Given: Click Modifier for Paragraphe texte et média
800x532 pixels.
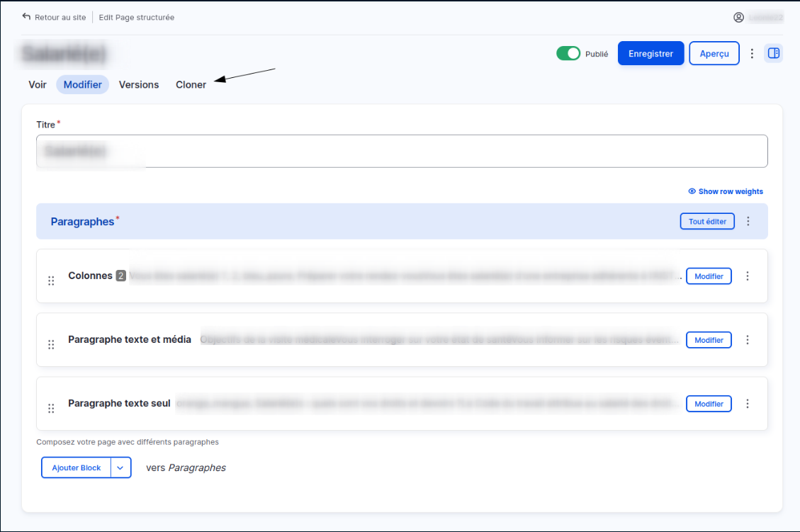Looking at the screenshot, I should coord(709,340).
